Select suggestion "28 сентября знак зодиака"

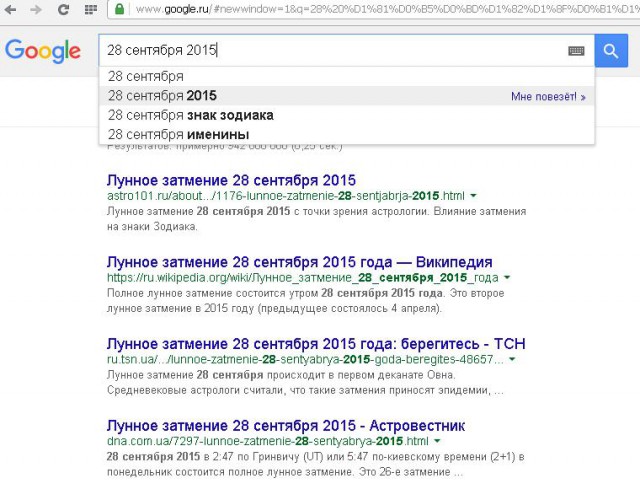347,115
